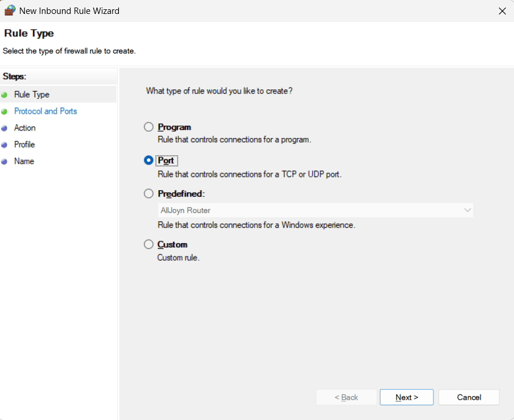The height and width of the screenshot is (420, 514).
Task: Click the Rule Type step entry
Action: coord(32,94)
